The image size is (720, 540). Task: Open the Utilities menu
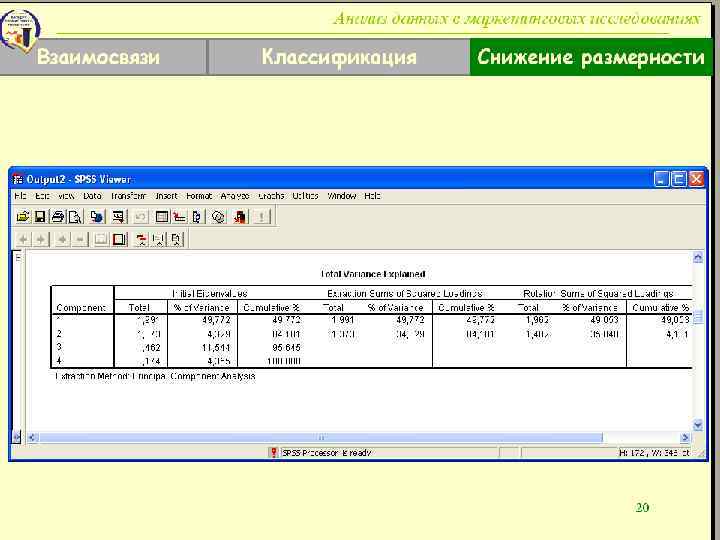point(305,196)
